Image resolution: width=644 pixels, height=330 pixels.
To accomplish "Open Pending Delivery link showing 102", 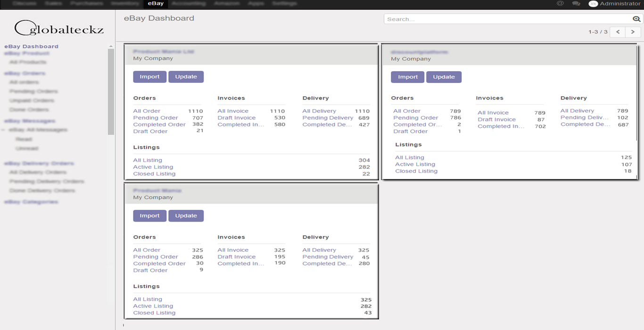I will click(x=584, y=118).
